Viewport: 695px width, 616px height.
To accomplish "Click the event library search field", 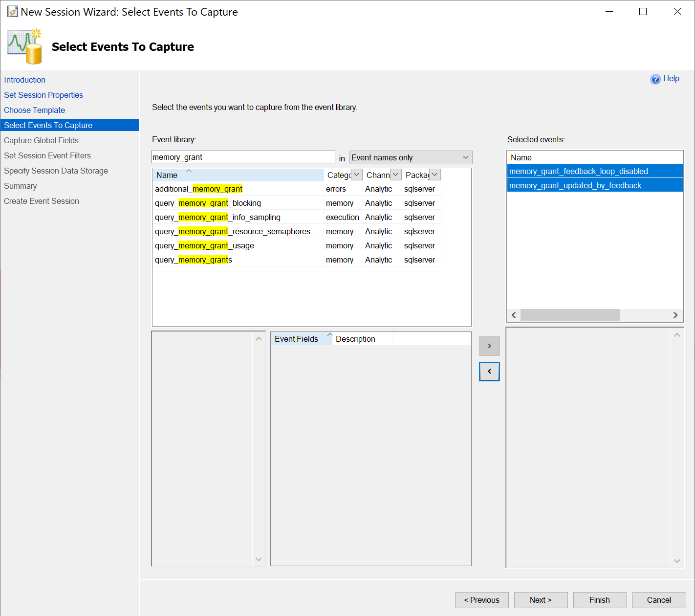I will coord(243,157).
